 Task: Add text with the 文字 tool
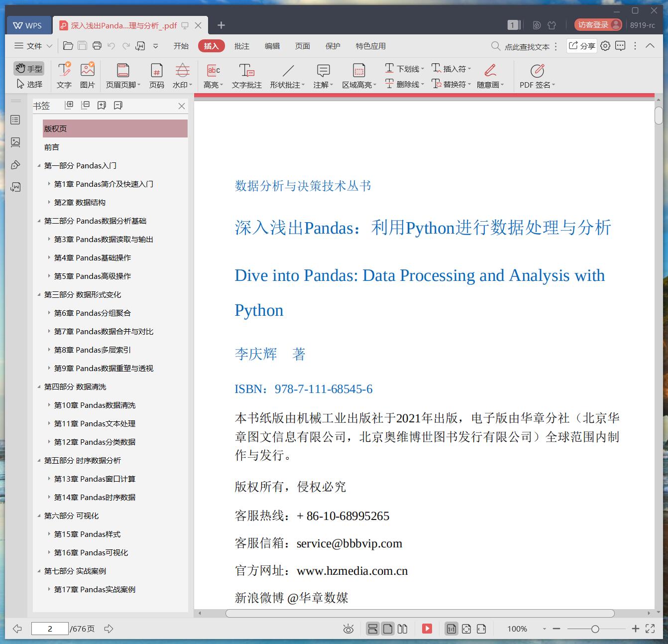(x=64, y=76)
